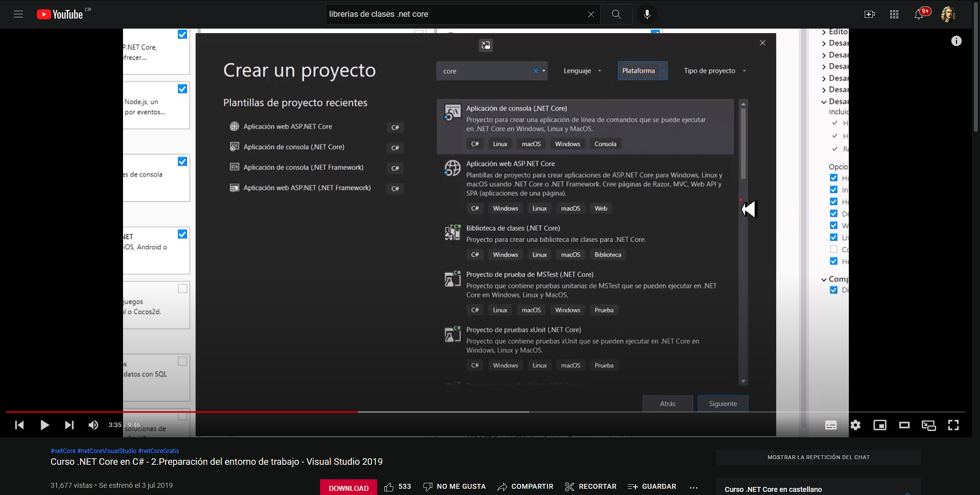Toggle subtitles on the player
Screen dimensions: 980x495
pos(831,425)
